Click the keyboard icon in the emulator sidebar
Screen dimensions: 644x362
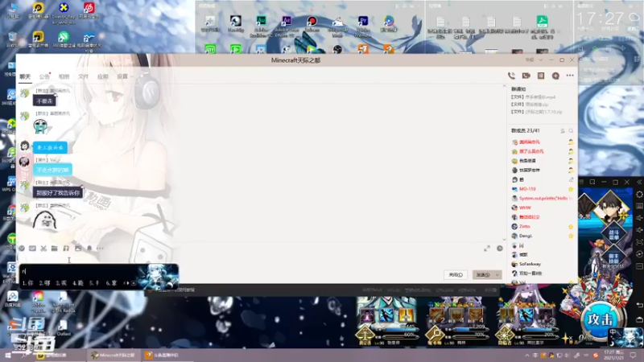coord(639,206)
